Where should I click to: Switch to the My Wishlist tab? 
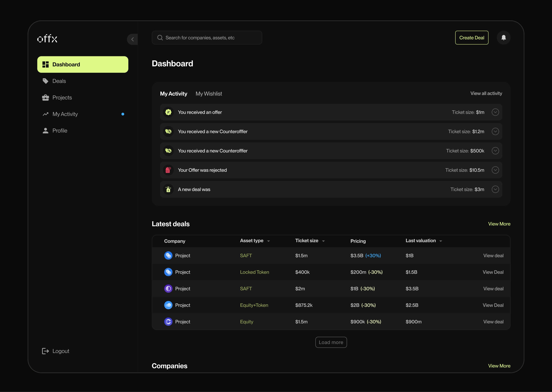209,94
